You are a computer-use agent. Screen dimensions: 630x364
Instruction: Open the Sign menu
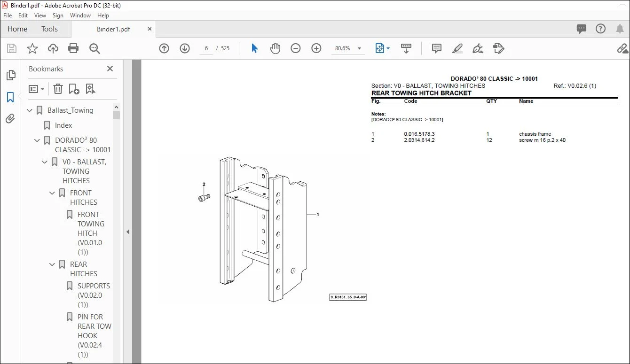(58, 15)
